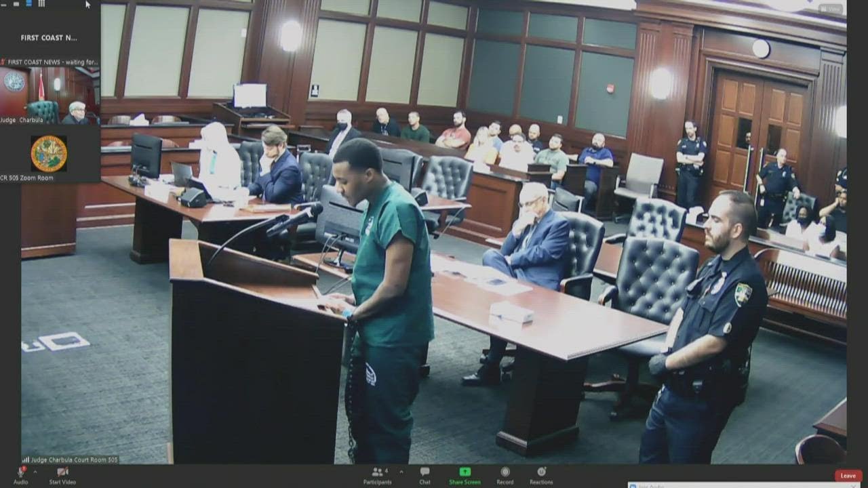Click the red Leave button
Screen dimensions: 868x488
pyautogui.click(x=848, y=476)
